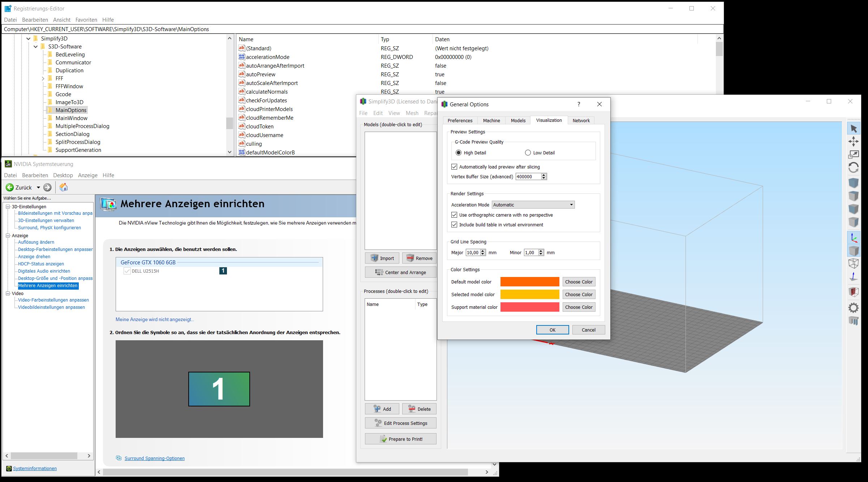Image resolution: width=868 pixels, height=482 pixels.
Task: Collapse the Simplify3D registry key
Action: pyautogui.click(x=28, y=39)
